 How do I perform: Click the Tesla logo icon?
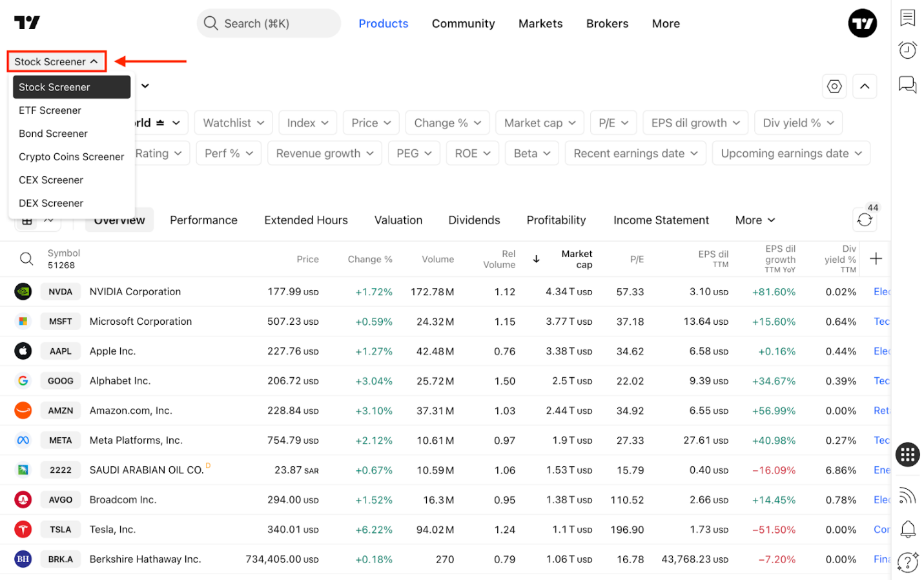click(x=23, y=529)
